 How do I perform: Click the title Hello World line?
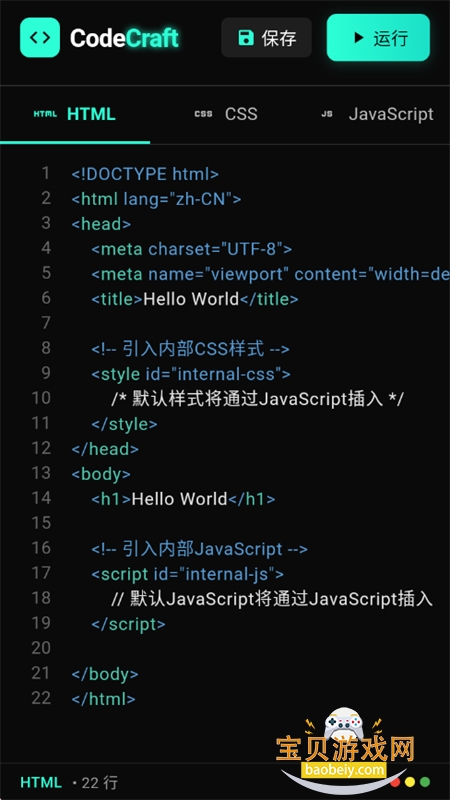(x=195, y=299)
